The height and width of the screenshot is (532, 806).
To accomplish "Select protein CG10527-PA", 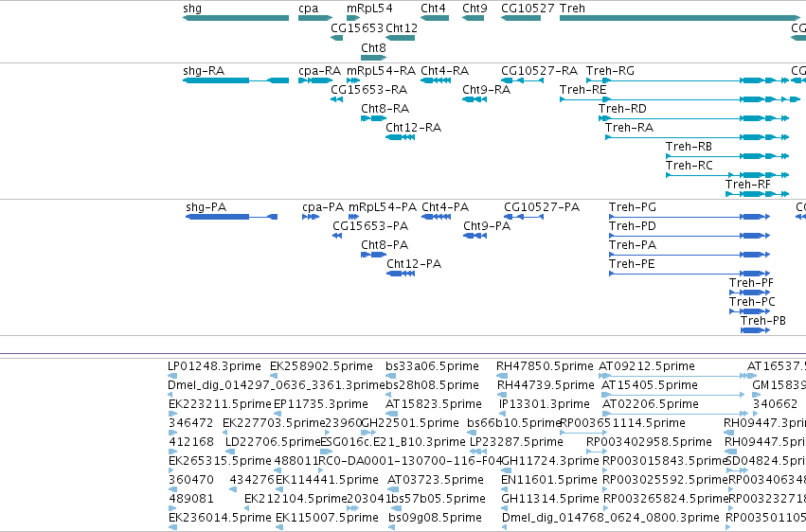I will (524, 217).
